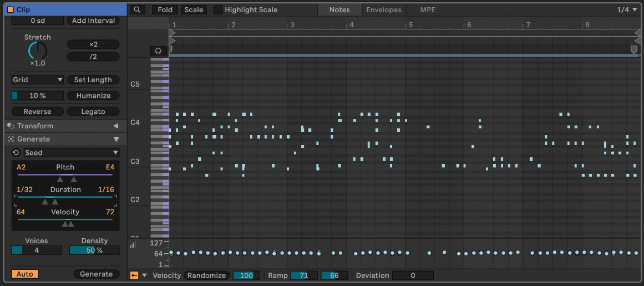Click the A2 pitch minimum value

click(x=21, y=167)
